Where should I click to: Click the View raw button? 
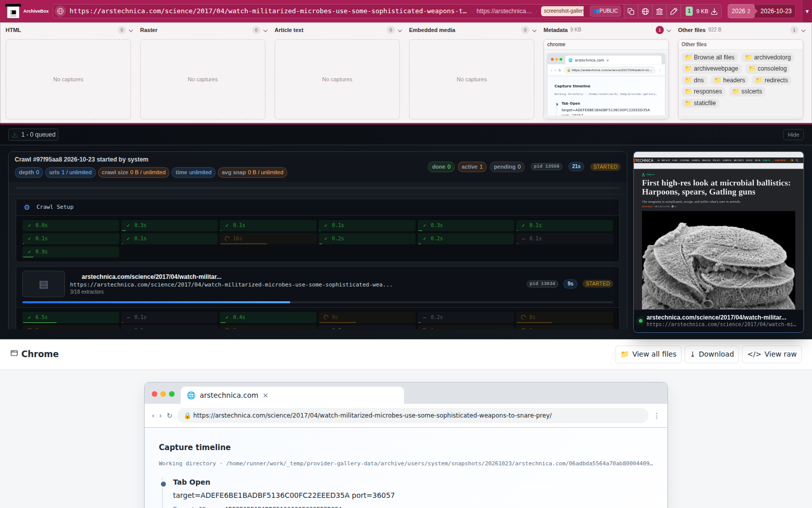pyautogui.click(x=771, y=354)
